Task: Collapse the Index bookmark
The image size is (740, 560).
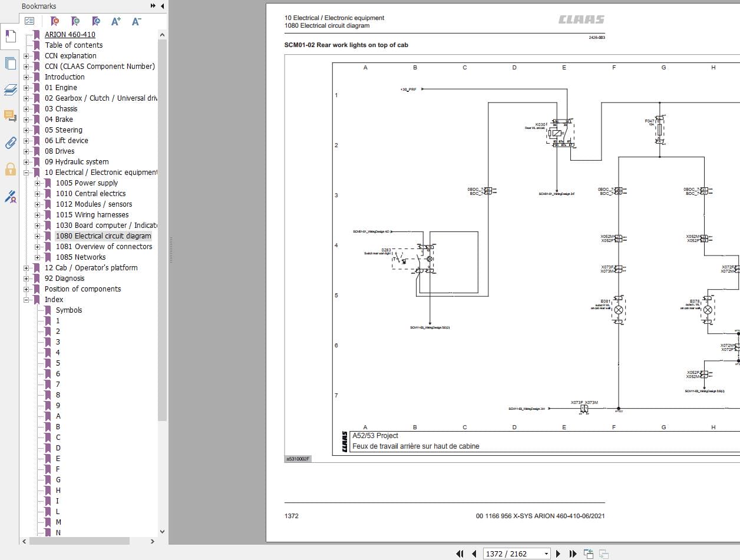Action: (26, 300)
